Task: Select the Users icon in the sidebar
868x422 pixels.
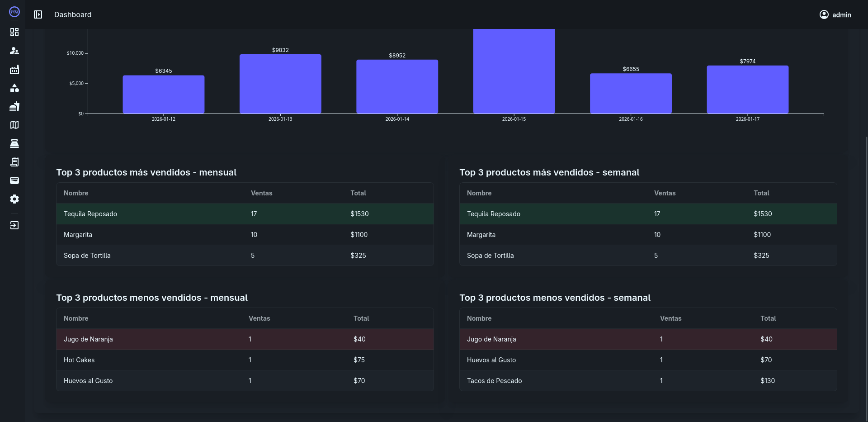Action: pos(14,51)
